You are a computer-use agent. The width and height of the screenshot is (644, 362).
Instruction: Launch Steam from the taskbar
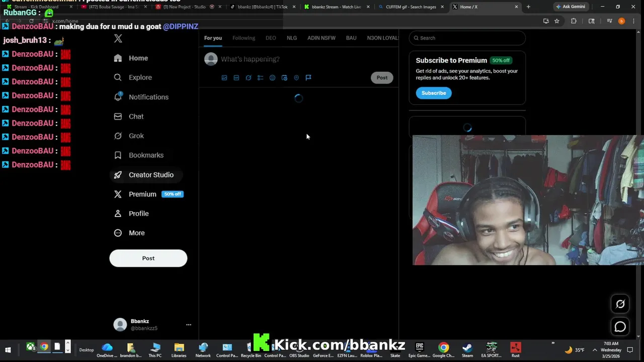[467, 349]
